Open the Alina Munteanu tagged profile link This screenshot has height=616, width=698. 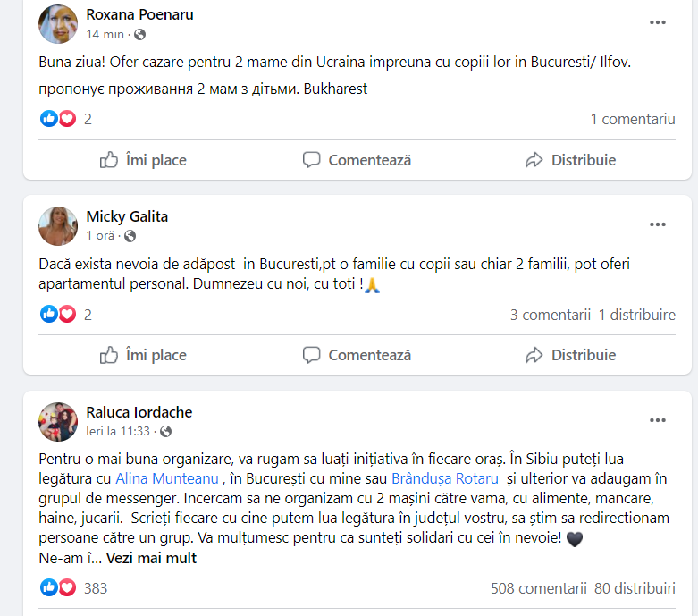[167, 479]
